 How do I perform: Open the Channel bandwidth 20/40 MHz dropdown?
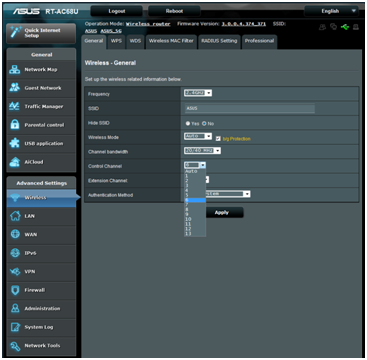[202, 151]
